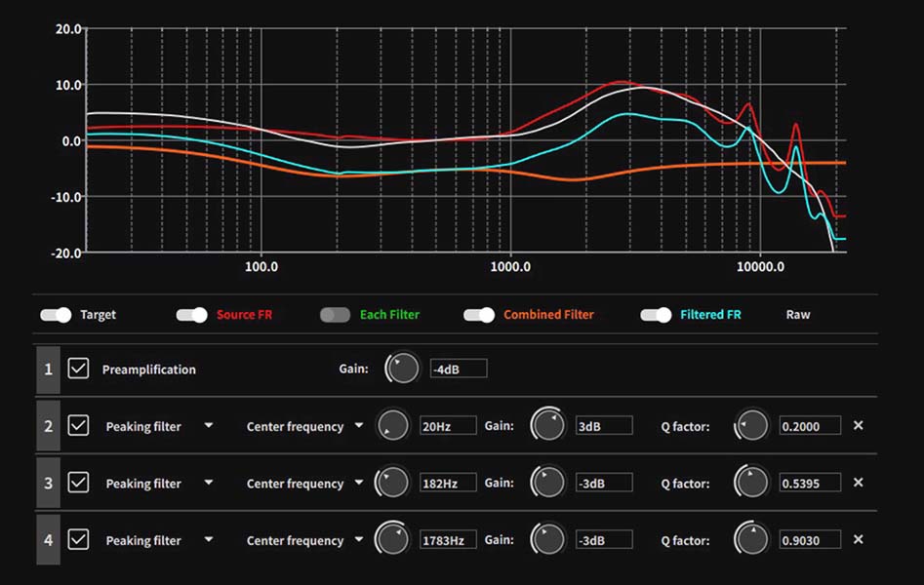Click the Preamplification gain knob
The width and height of the screenshot is (924, 585).
402,369
